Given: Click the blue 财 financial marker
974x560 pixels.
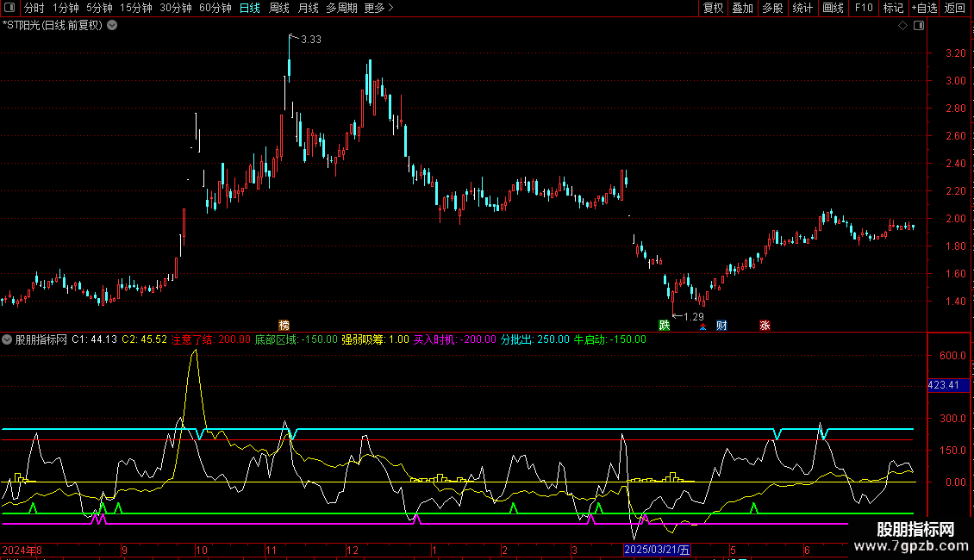Looking at the screenshot, I should click(721, 326).
